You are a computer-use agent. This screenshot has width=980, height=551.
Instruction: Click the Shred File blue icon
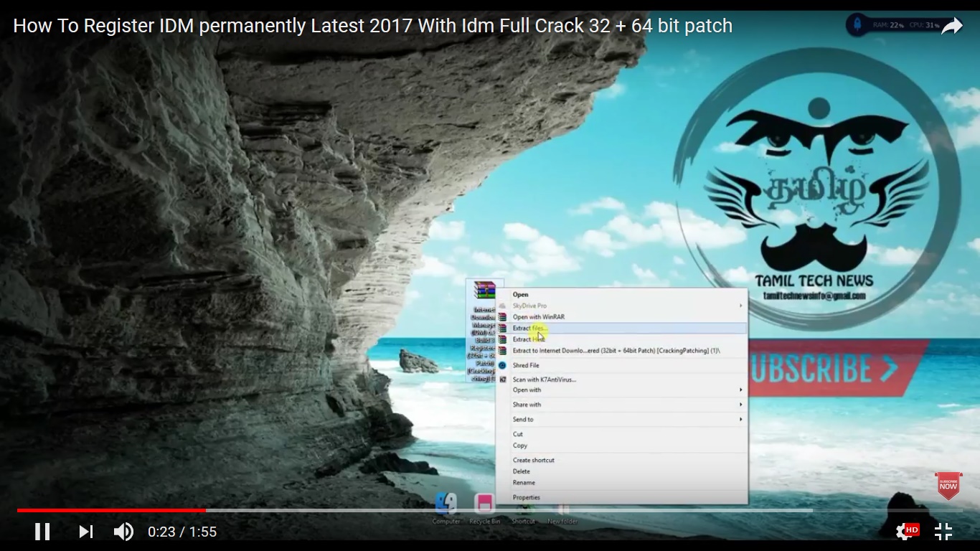tap(503, 365)
